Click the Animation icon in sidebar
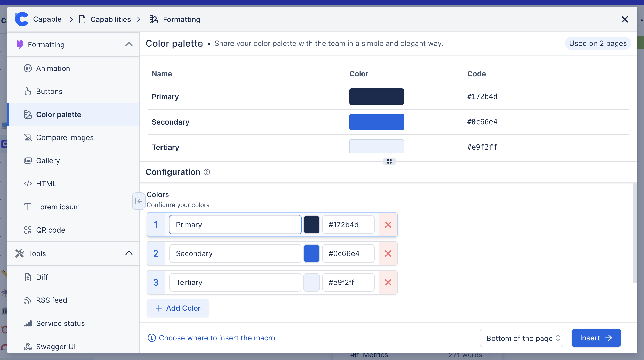 (x=28, y=68)
